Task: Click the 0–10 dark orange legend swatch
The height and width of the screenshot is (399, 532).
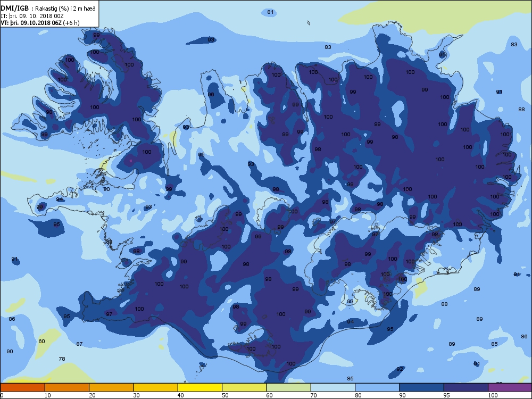Action: (22, 387)
